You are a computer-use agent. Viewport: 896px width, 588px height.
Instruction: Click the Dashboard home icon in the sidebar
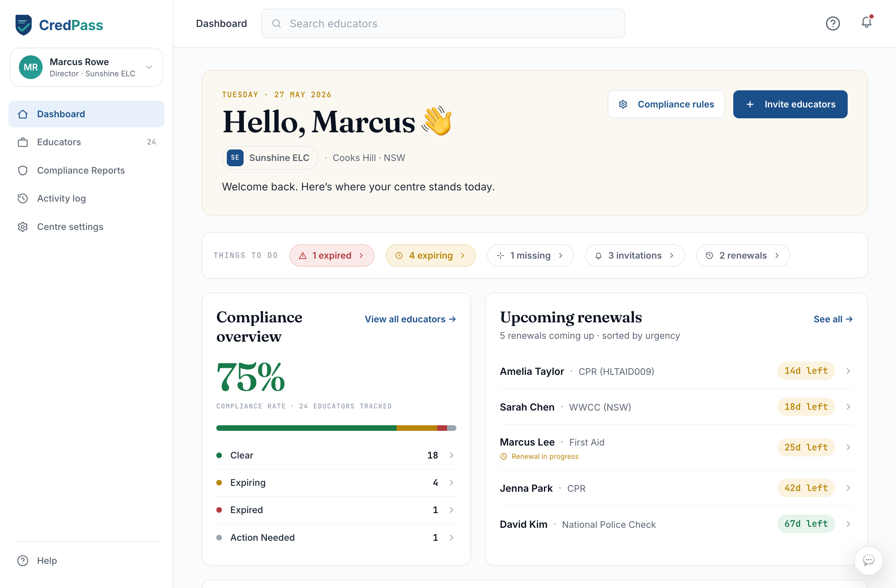[23, 114]
